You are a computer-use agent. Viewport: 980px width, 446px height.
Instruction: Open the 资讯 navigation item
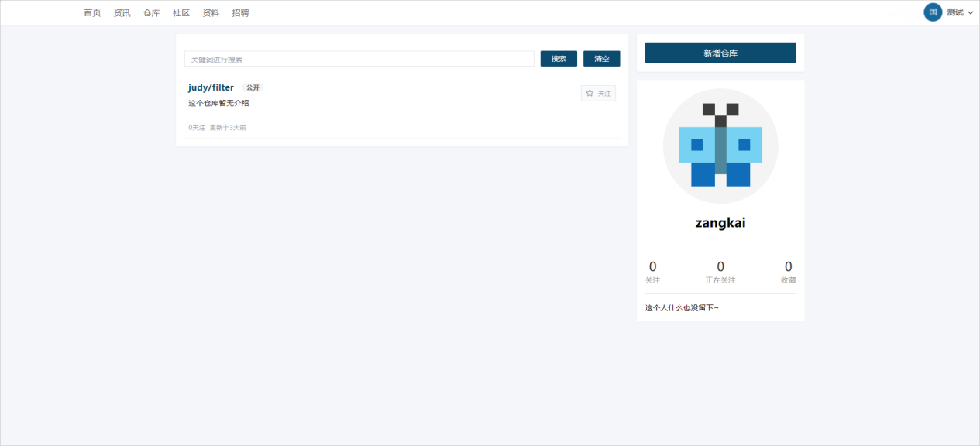[122, 13]
